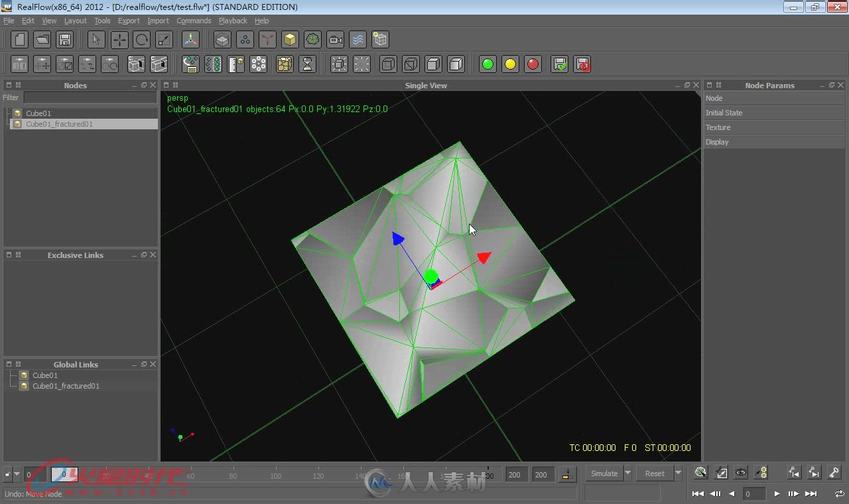Activate the Rotate tool
Image resolution: width=849 pixels, height=504 pixels.
tap(141, 39)
